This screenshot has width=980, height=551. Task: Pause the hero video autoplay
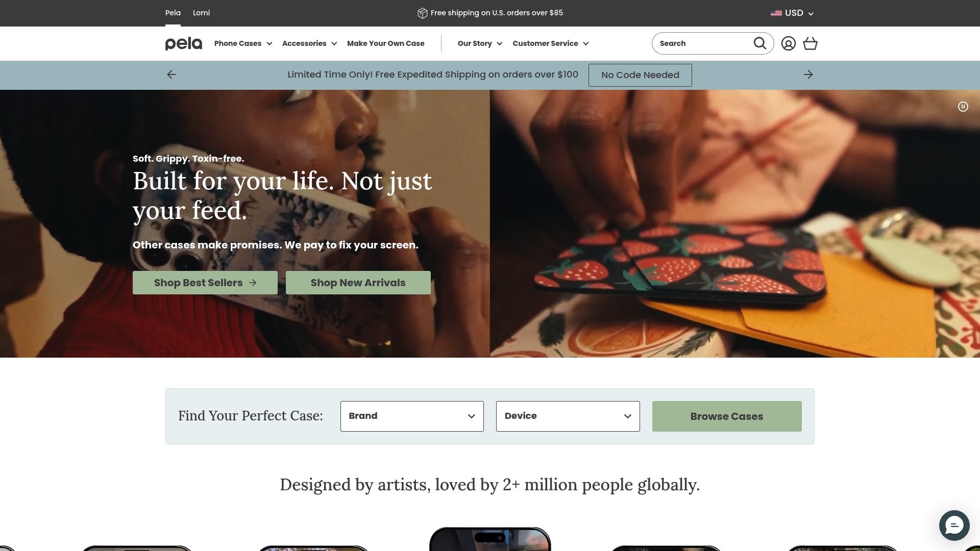(x=963, y=107)
